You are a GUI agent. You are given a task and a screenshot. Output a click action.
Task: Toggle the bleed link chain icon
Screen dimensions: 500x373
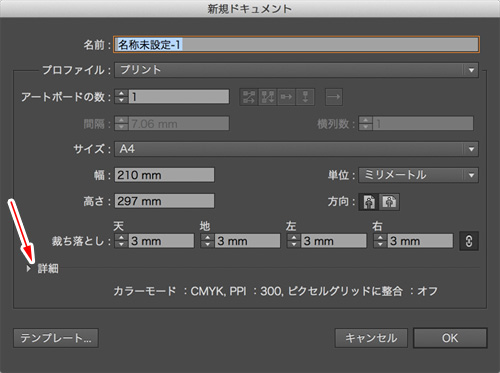tap(469, 241)
